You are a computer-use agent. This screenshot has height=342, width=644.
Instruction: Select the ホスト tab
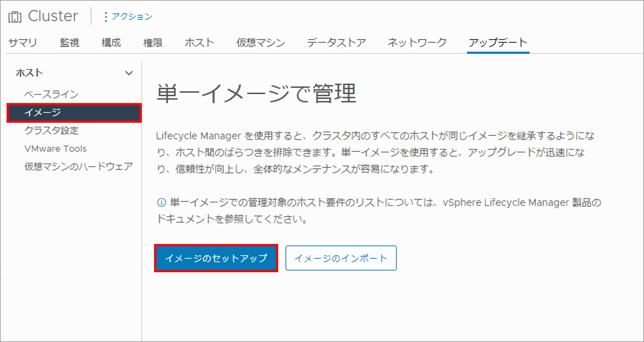click(x=200, y=43)
